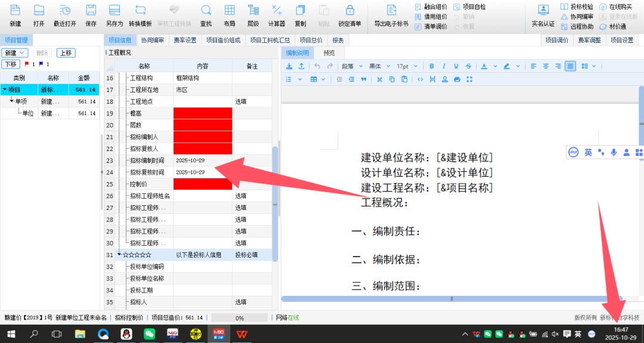The height and width of the screenshot is (343, 644).
Task: Click the print icon in editor toolbar
Action: (457, 79)
